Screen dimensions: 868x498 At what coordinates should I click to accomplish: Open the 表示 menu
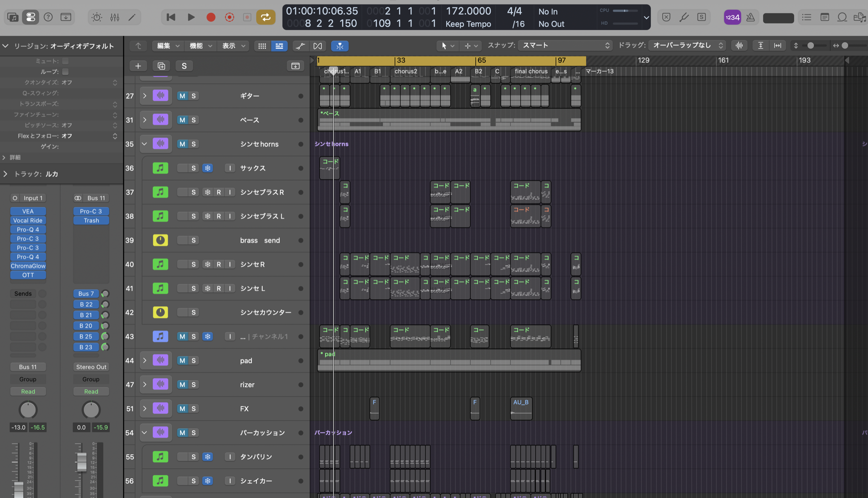click(233, 46)
